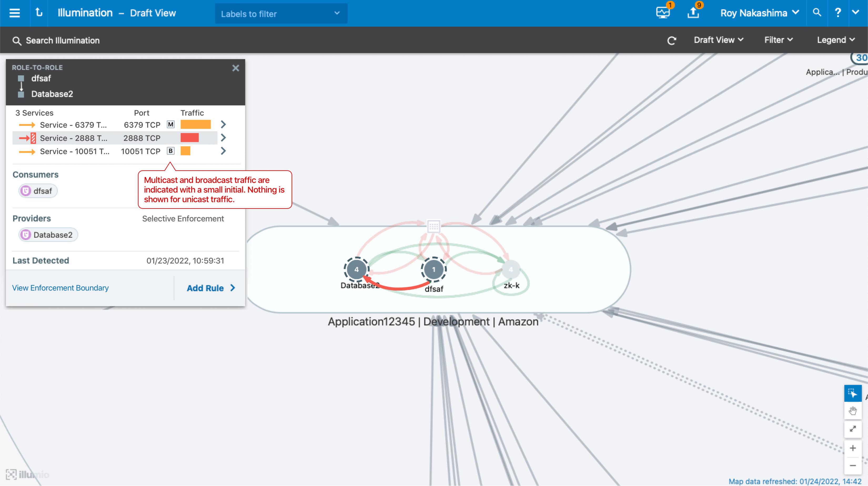Click the back arrow icon
868x486 pixels.
point(39,13)
